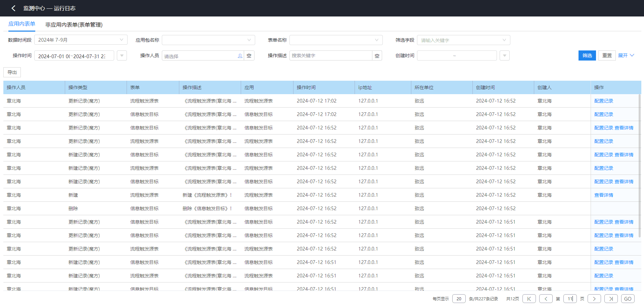The image size is (644, 305).
Task: Switch to the 应用内表单 tab
Action: coord(22,24)
